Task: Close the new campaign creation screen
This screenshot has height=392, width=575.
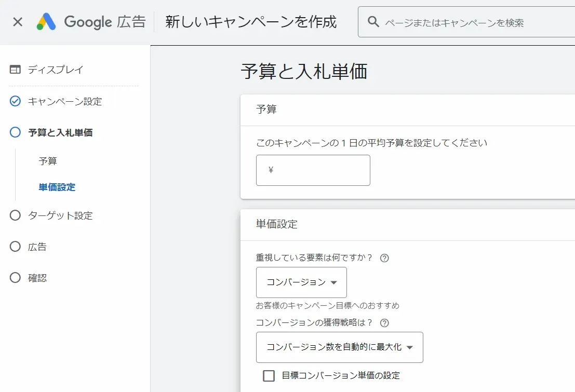Action: point(18,22)
